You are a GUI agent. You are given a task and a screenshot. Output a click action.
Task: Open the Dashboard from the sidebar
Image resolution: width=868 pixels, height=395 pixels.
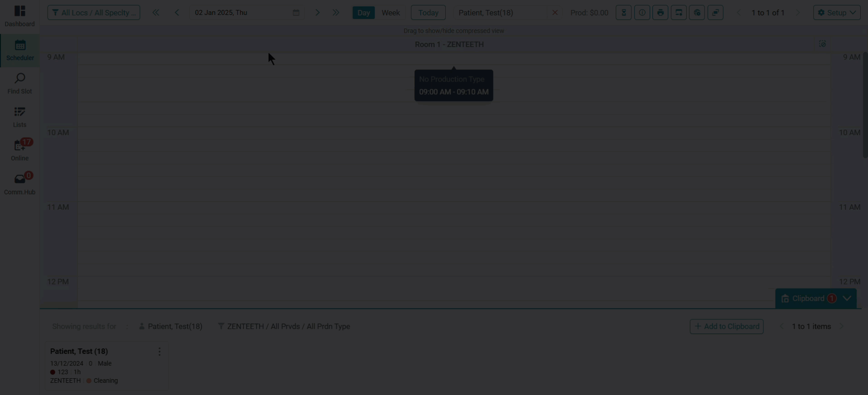pos(19,16)
